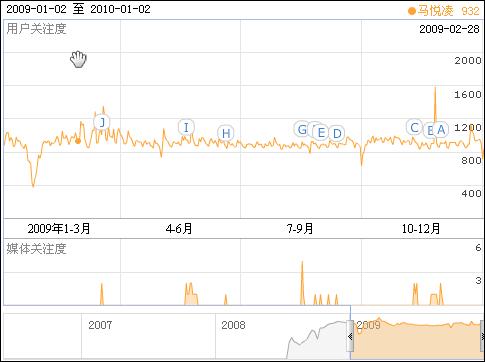Select news marker H
This screenshot has width=485, height=362.
click(x=226, y=133)
